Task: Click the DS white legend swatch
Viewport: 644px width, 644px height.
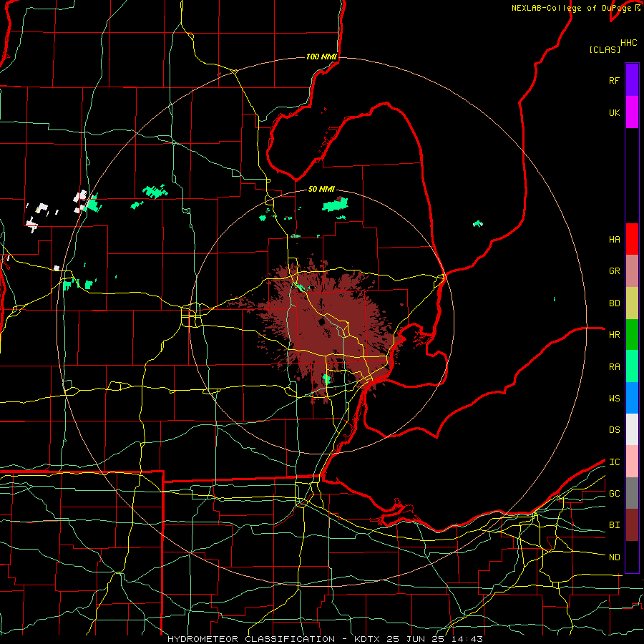Action: coord(632,429)
